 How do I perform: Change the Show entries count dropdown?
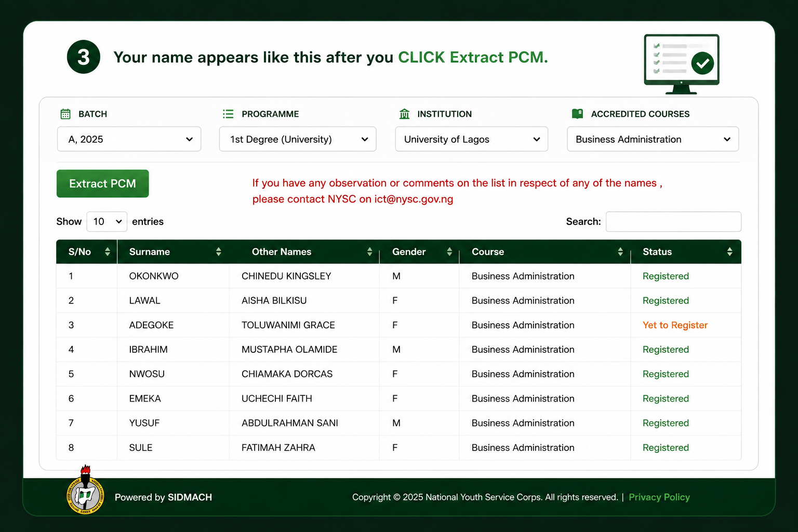click(x=107, y=222)
